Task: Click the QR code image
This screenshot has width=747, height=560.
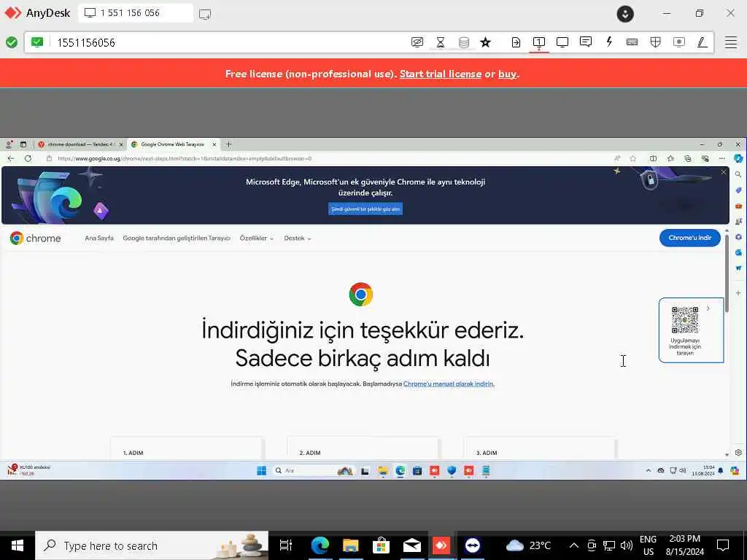Action: pyautogui.click(x=685, y=320)
